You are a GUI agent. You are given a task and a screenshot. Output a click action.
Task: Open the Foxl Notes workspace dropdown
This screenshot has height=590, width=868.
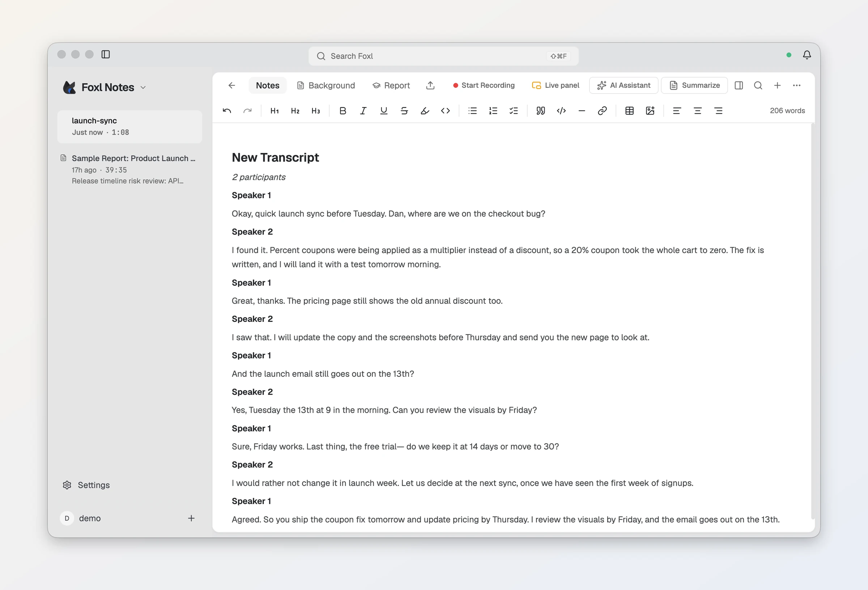click(x=105, y=87)
